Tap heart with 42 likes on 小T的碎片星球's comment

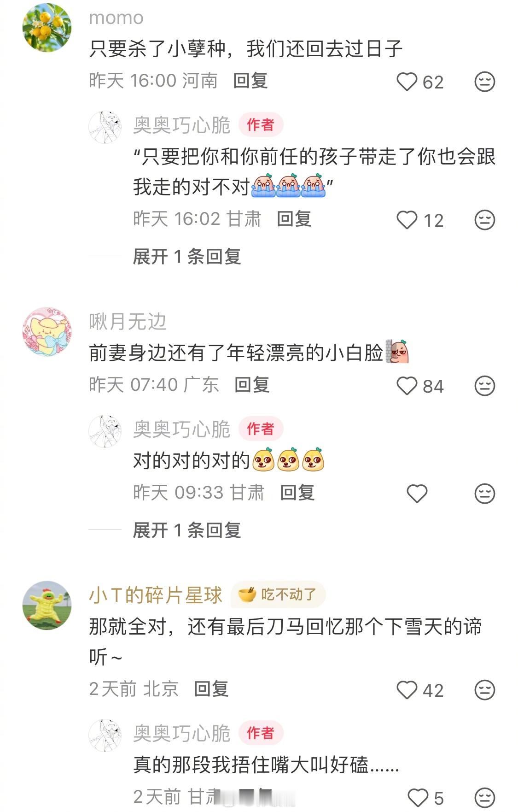click(407, 690)
